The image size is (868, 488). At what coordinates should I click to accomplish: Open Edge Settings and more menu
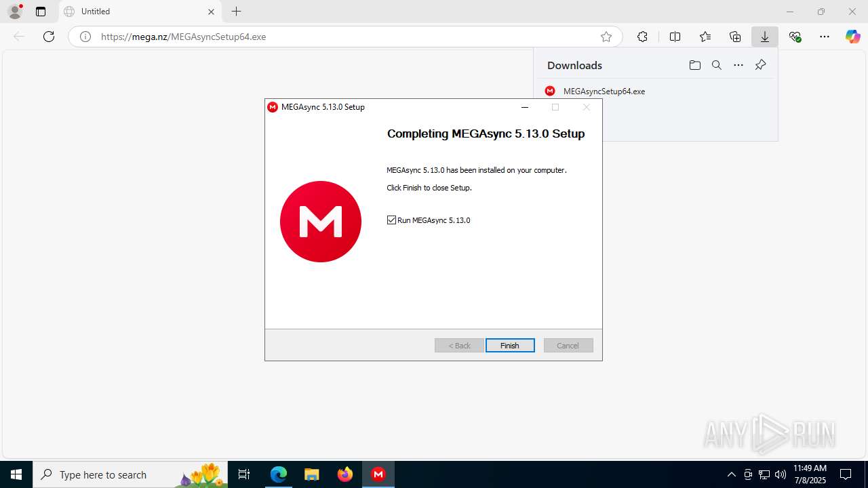[x=825, y=37]
